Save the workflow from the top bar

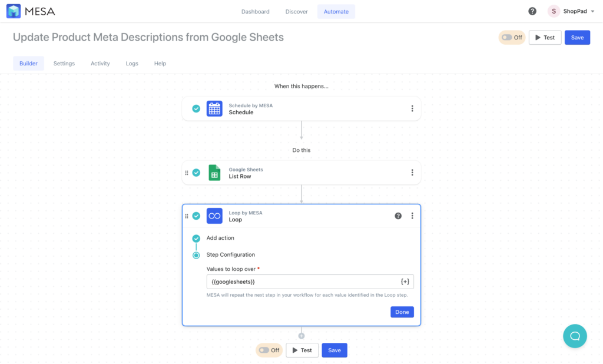point(577,37)
